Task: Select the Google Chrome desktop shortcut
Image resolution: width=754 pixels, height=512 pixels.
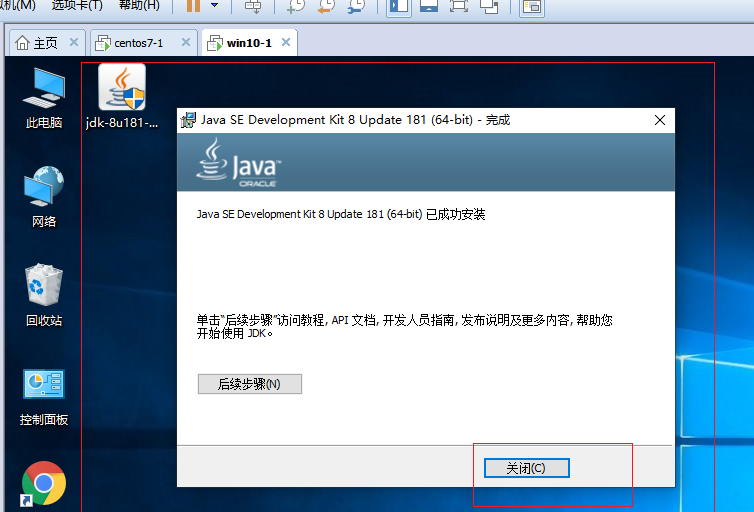Action: [44, 483]
